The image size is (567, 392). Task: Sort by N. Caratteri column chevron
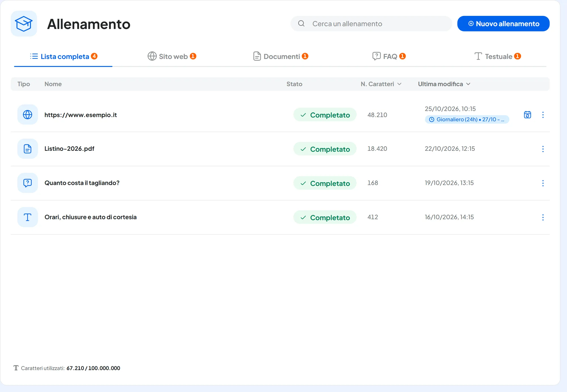399,84
